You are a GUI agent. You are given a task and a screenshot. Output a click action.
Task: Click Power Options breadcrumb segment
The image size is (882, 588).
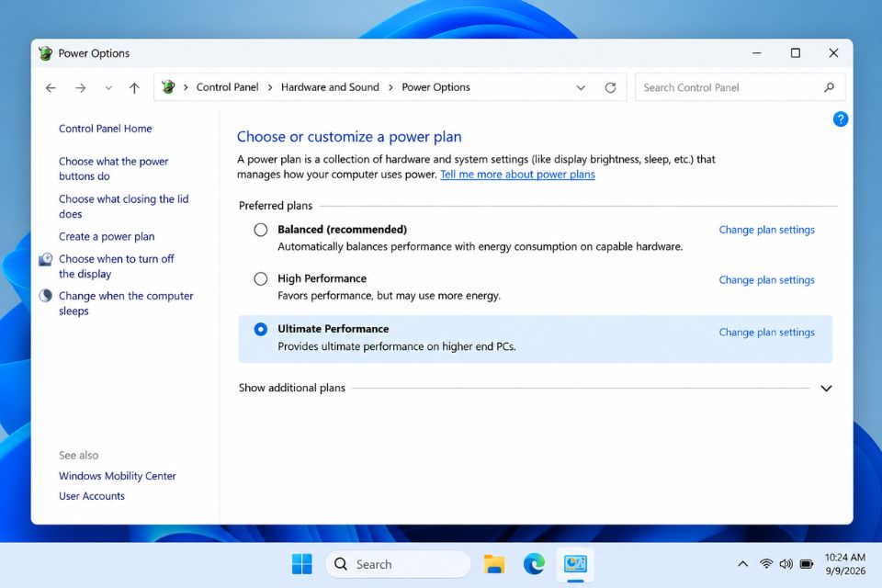pos(435,87)
